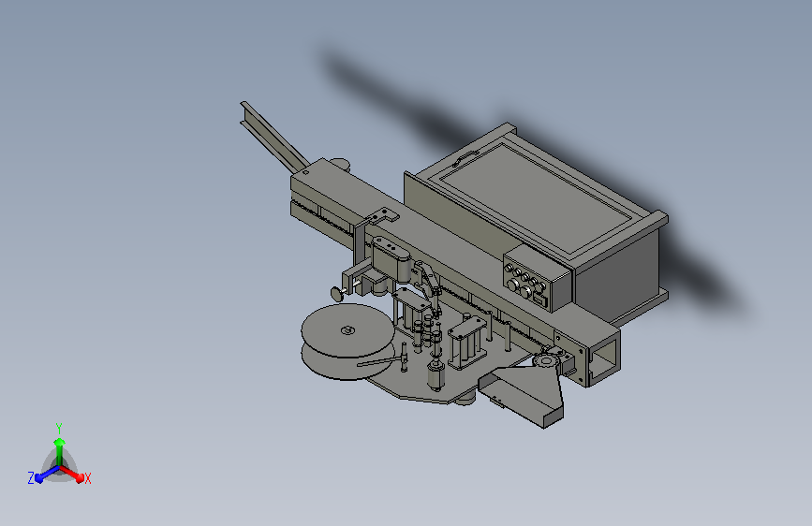
Task: Select the open square tube end of the beam
Action: (x=605, y=358)
